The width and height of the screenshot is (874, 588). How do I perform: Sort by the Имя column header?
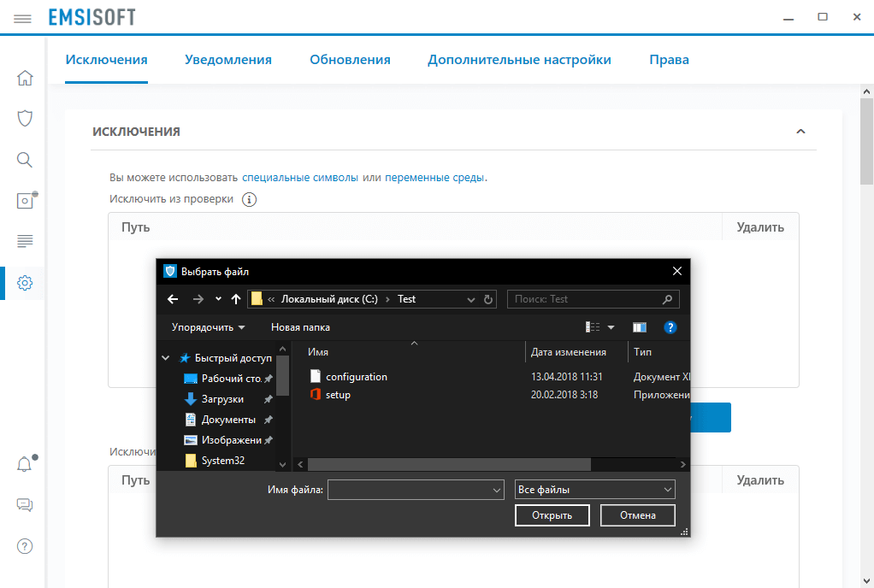[318, 352]
